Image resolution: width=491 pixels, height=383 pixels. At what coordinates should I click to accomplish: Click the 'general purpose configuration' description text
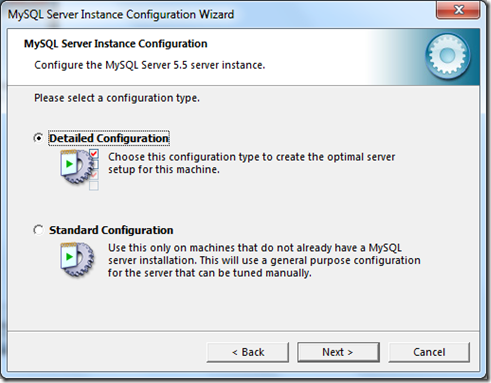264,260
